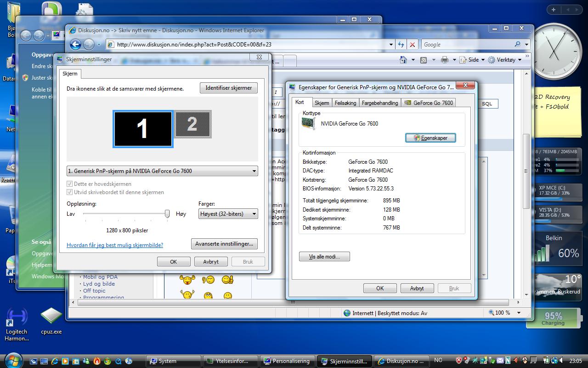Switch to Personalisering taskbar button
588x368 pixels.
288,361
